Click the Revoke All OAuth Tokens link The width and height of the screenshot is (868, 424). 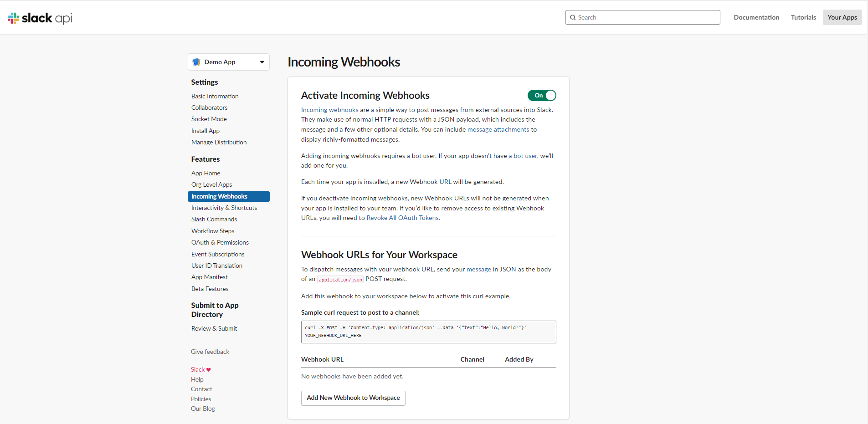(x=403, y=218)
